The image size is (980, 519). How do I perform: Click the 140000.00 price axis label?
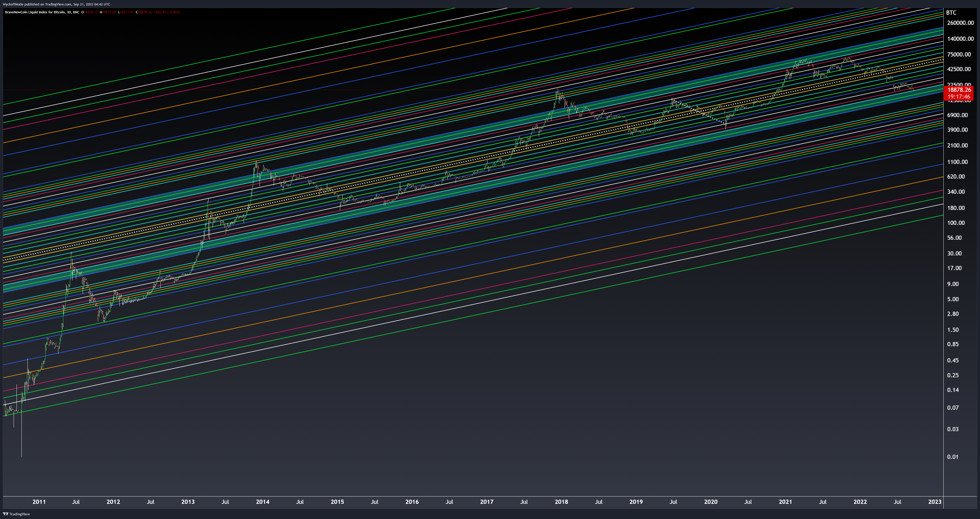click(x=960, y=39)
